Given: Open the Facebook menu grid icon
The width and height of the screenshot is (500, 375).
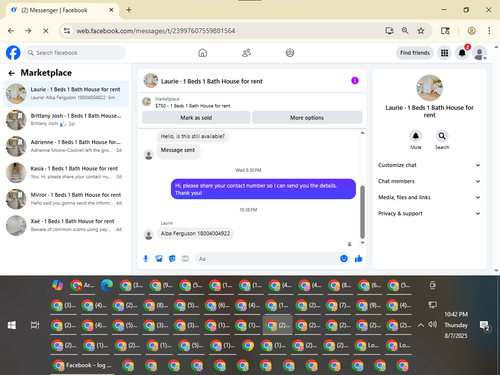Looking at the screenshot, I should coord(444,53).
